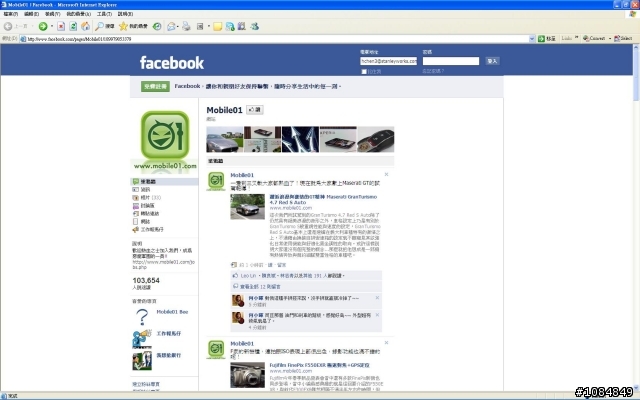Expand the address bar dropdown arrow
Image resolution: width=640 pixels, height=400 pixels.
coord(532,38)
